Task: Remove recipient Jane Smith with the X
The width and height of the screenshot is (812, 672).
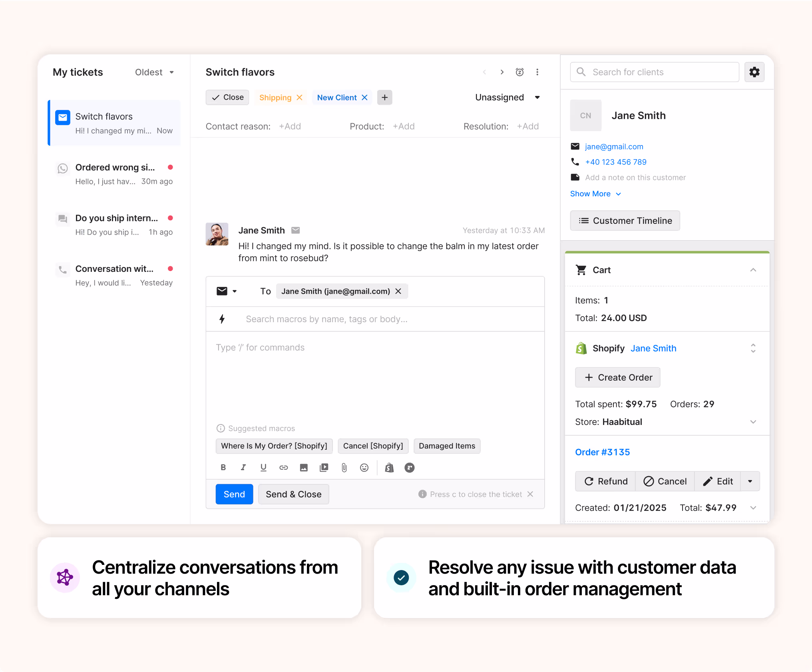Action: (x=398, y=291)
